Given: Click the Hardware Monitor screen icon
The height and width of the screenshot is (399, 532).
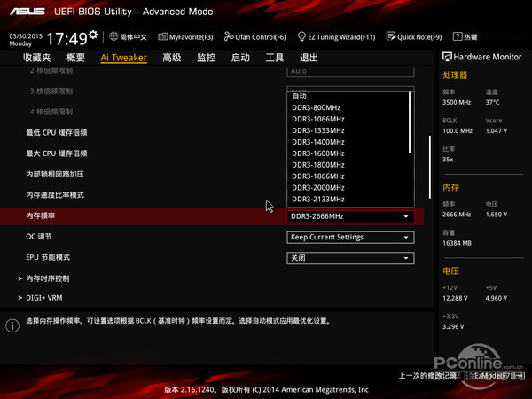Looking at the screenshot, I should coord(447,57).
